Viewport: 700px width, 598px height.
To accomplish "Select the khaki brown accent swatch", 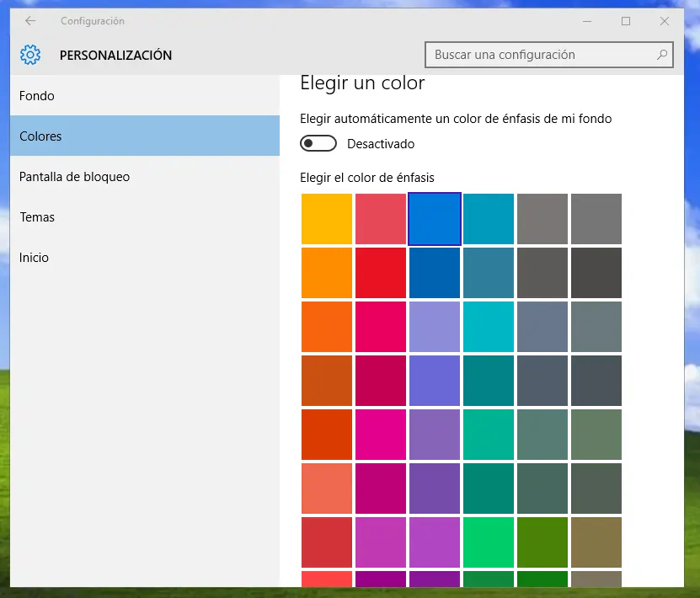I will [596, 542].
